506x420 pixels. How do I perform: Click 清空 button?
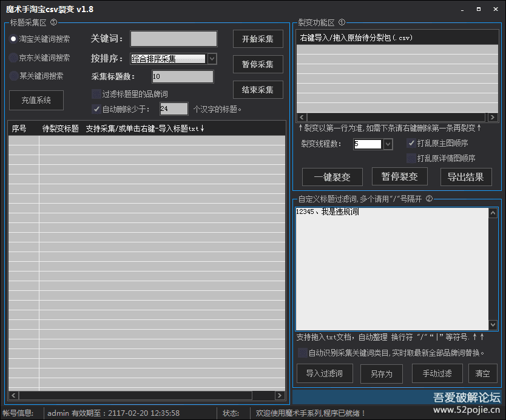[483, 373]
